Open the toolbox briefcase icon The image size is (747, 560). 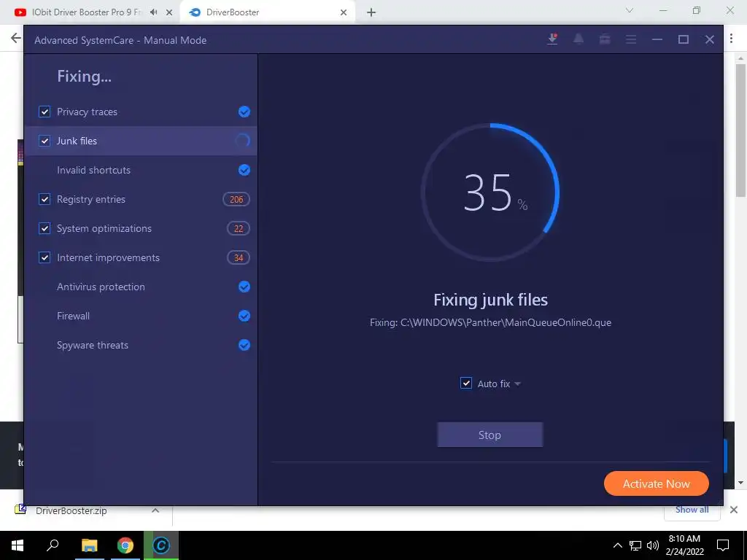pyautogui.click(x=605, y=39)
